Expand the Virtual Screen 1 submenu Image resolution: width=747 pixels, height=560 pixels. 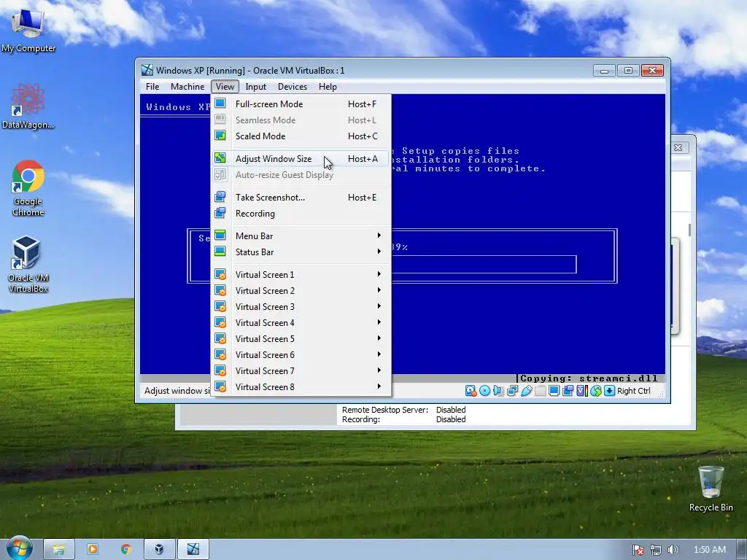pyautogui.click(x=301, y=274)
